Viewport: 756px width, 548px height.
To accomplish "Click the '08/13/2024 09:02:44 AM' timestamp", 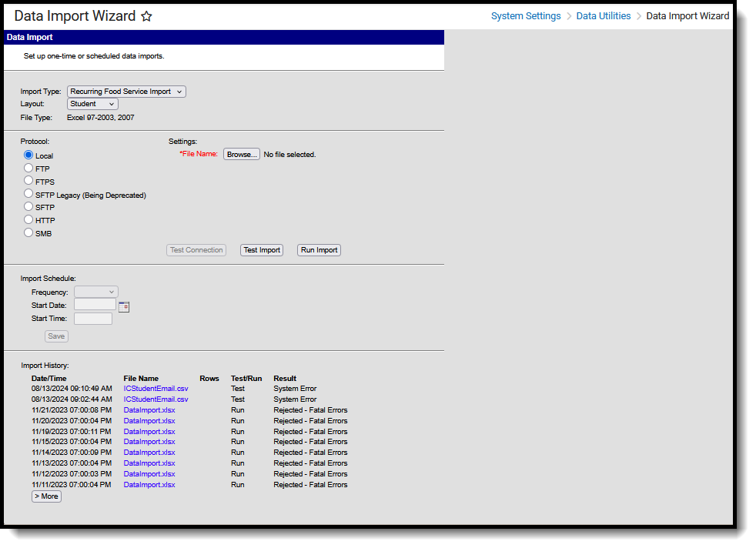I will tap(72, 399).
